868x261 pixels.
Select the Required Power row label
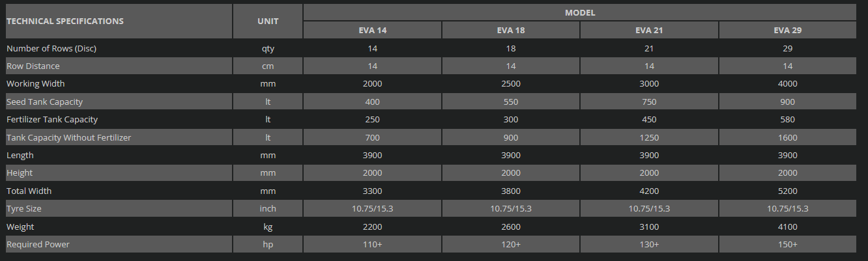pyautogui.click(x=38, y=245)
